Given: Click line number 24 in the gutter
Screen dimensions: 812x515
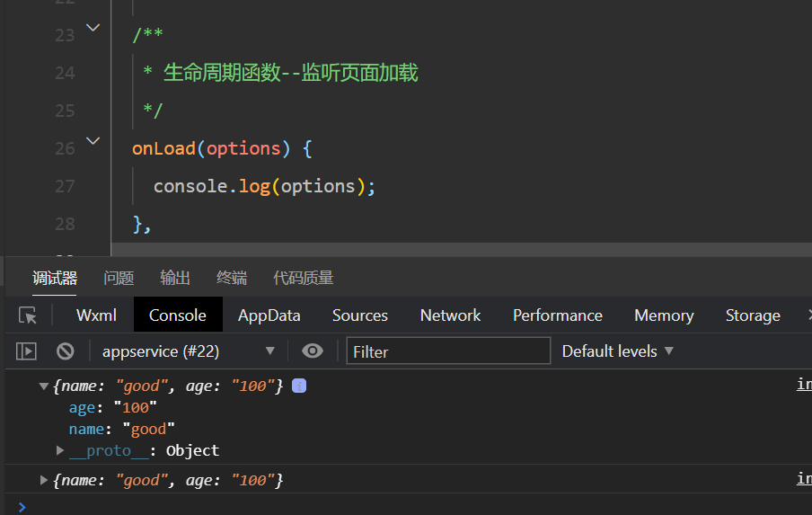Looking at the screenshot, I should pyautogui.click(x=65, y=73).
